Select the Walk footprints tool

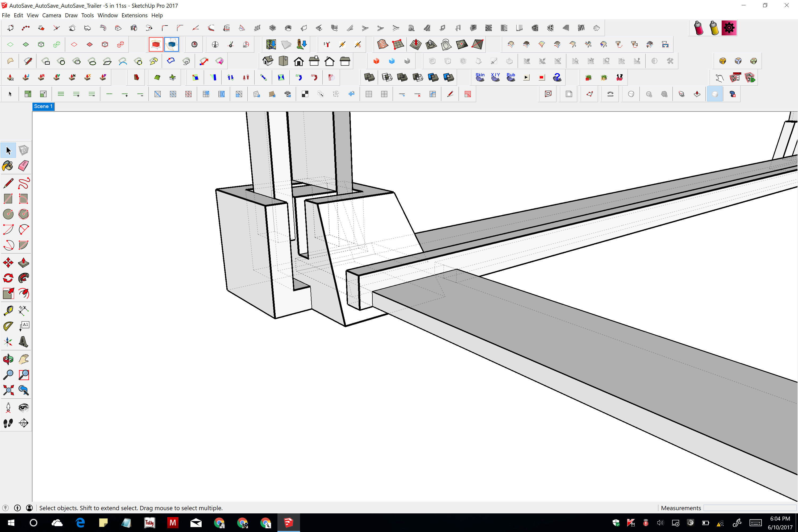(x=8, y=423)
